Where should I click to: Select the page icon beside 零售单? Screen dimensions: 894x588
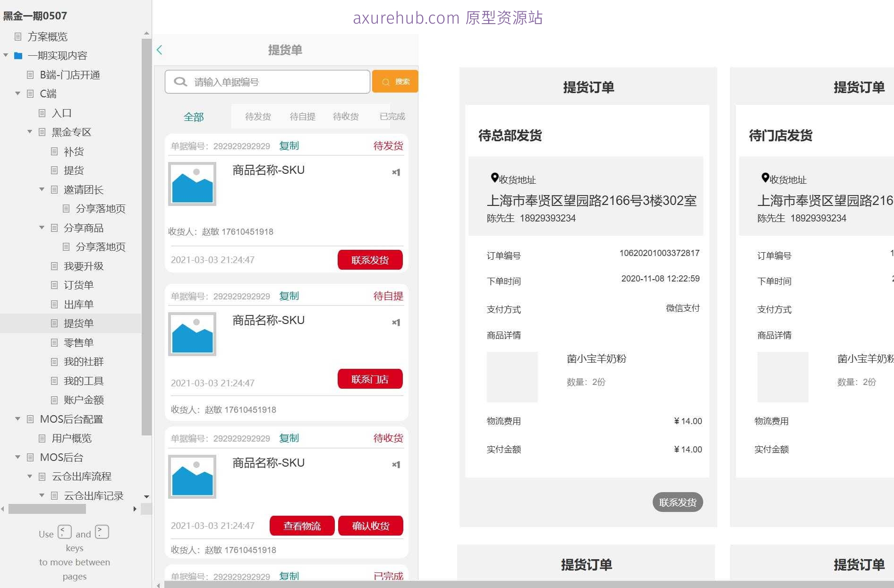tap(54, 342)
